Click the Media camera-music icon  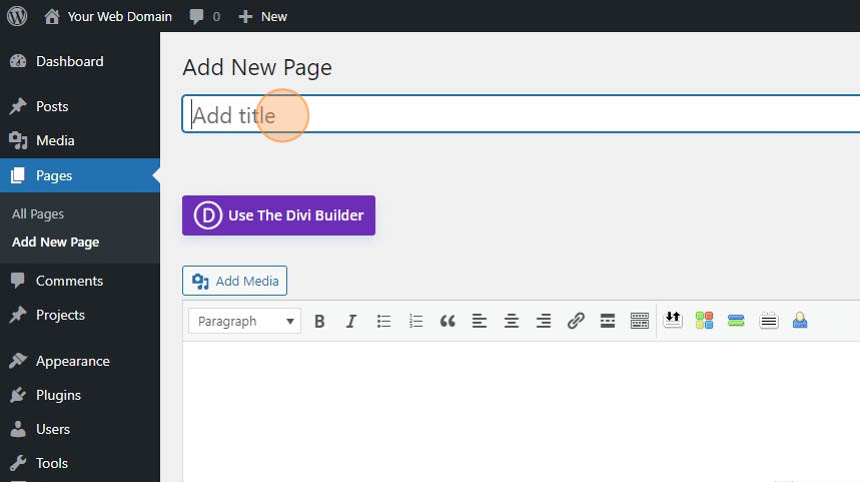pos(18,141)
